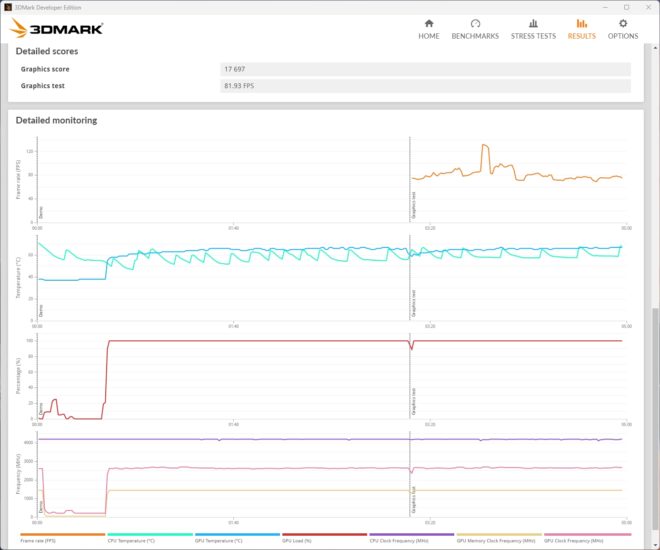Screen dimensions: 660x550
Task: Click the Detailed monitoring heading
Action: pyautogui.click(x=56, y=120)
